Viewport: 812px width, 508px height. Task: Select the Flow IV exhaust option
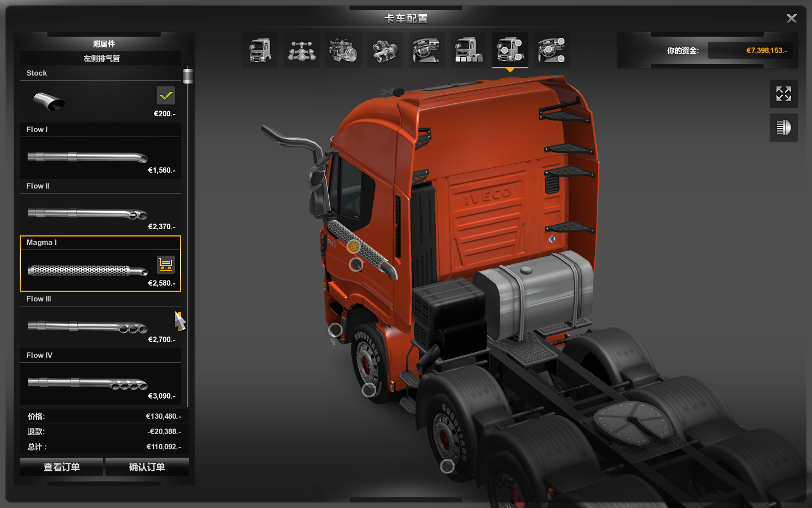click(100, 383)
